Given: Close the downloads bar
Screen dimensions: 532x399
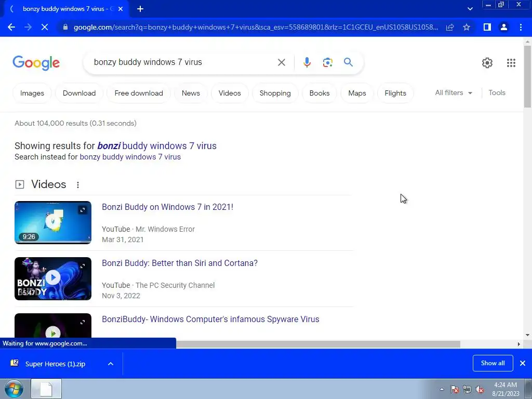Looking at the screenshot, I should (x=523, y=363).
